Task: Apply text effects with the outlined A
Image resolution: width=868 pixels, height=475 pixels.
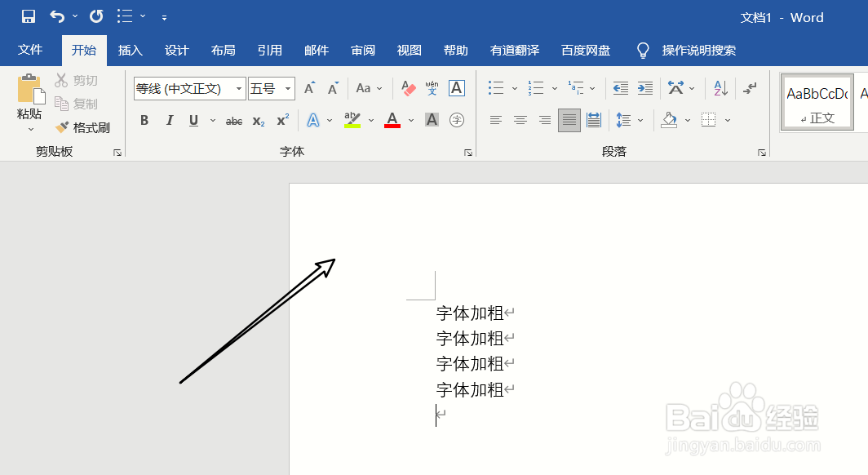Action: pos(313,120)
